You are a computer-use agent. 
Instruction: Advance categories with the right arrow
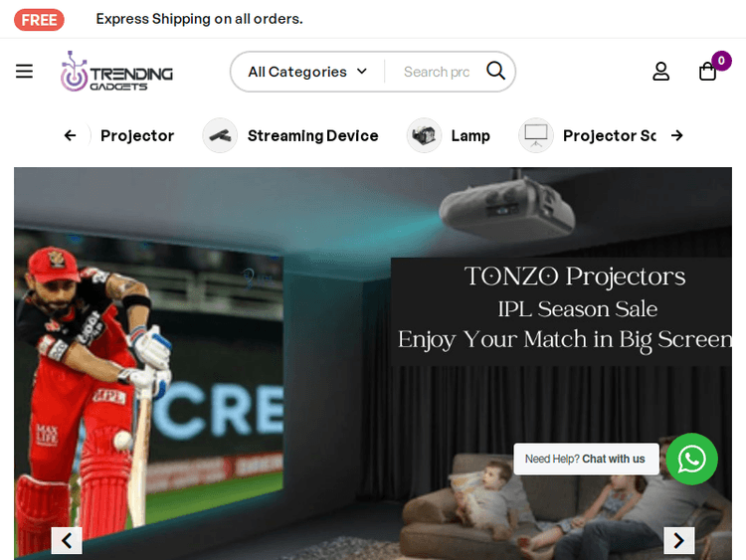click(x=677, y=135)
